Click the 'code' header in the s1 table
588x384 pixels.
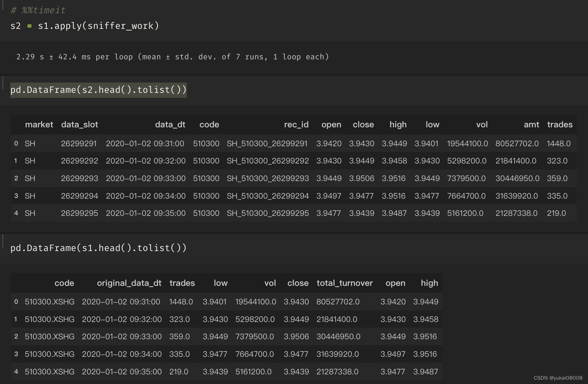pyautogui.click(x=64, y=283)
